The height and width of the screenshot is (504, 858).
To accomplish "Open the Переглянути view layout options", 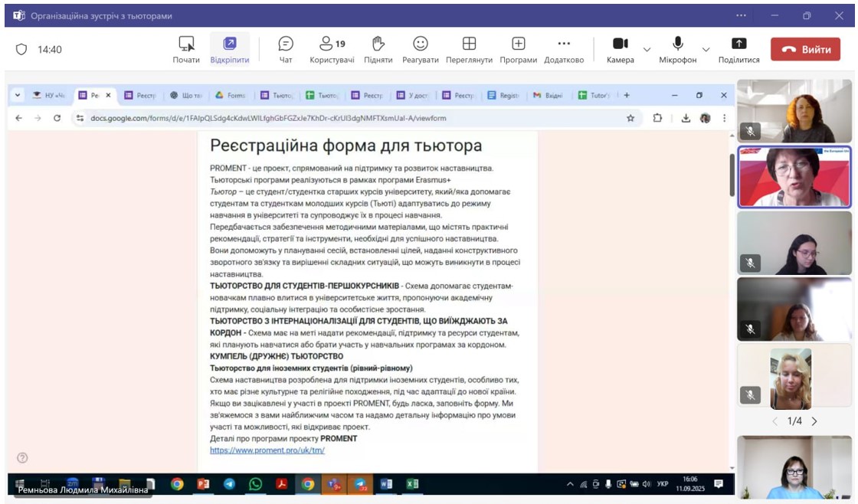I will (469, 50).
